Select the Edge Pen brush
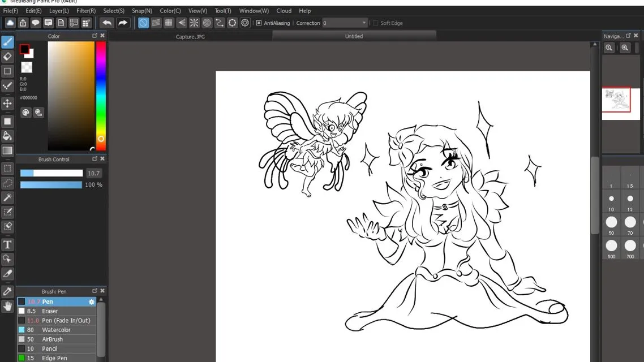Screen dimensions: 644x362 tap(57, 358)
